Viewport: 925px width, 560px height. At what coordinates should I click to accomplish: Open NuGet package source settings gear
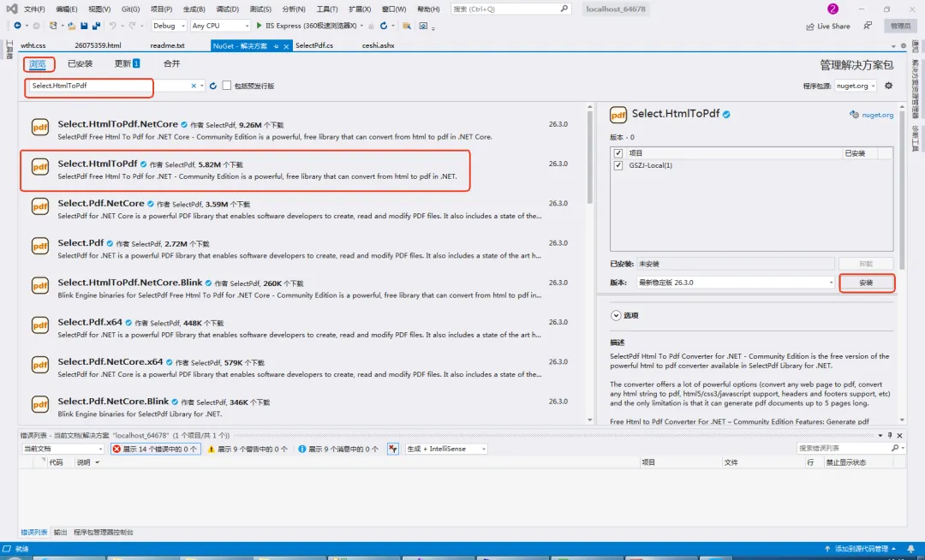[888, 86]
